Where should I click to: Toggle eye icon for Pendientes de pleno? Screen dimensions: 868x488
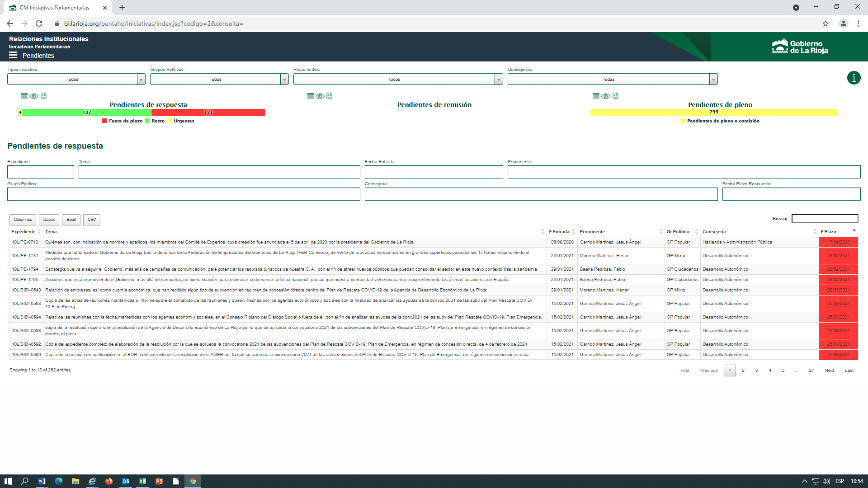[606, 96]
